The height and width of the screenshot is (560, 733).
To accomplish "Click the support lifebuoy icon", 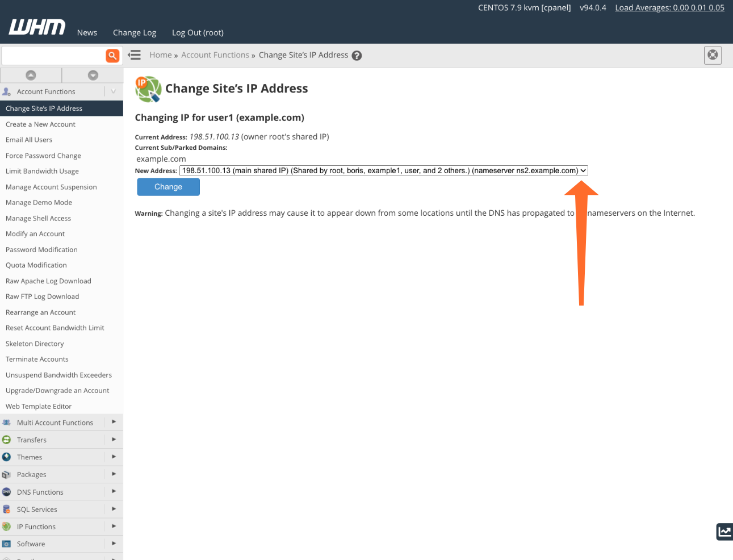I will coord(713,55).
